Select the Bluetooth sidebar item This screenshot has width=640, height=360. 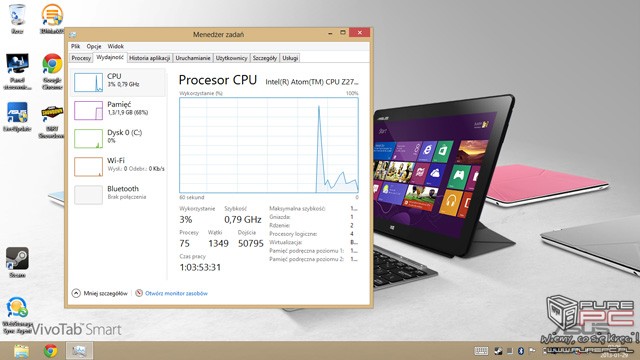point(118,195)
